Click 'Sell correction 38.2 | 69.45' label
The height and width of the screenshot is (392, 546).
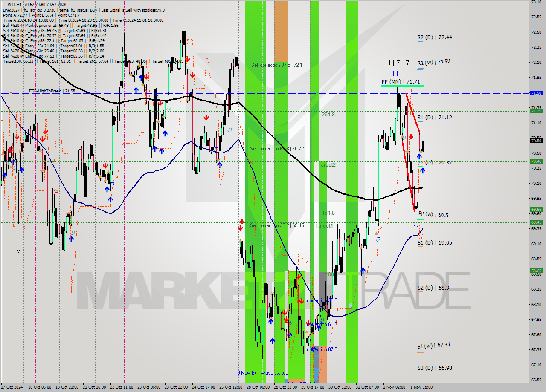[x=277, y=225]
